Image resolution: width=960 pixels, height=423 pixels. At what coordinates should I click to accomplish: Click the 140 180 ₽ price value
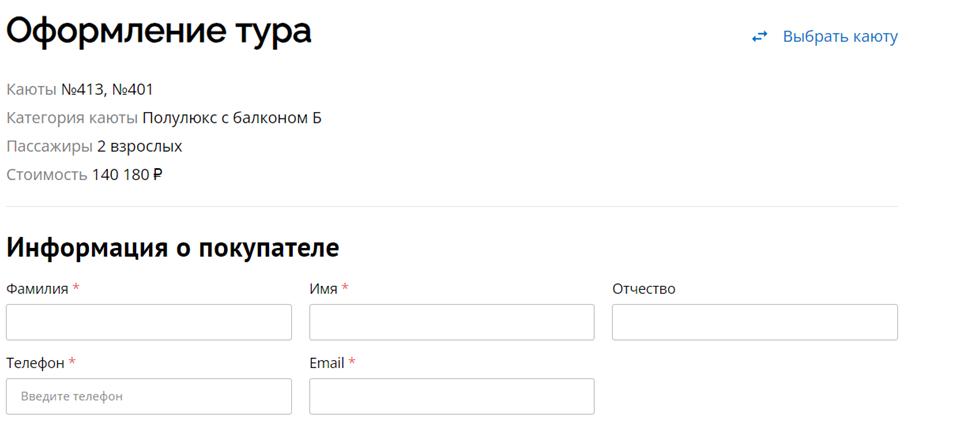pos(127,175)
